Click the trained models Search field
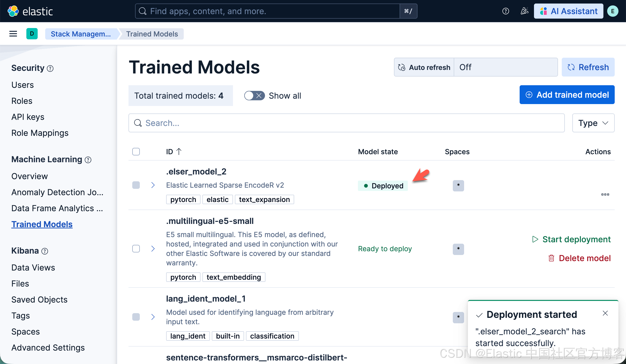626x364 pixels. pyautogui.click(x=346, y=123)
